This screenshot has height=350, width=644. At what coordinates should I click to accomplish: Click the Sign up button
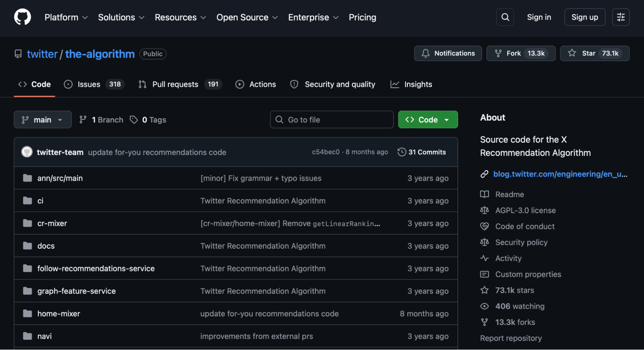tap(585, 17)
